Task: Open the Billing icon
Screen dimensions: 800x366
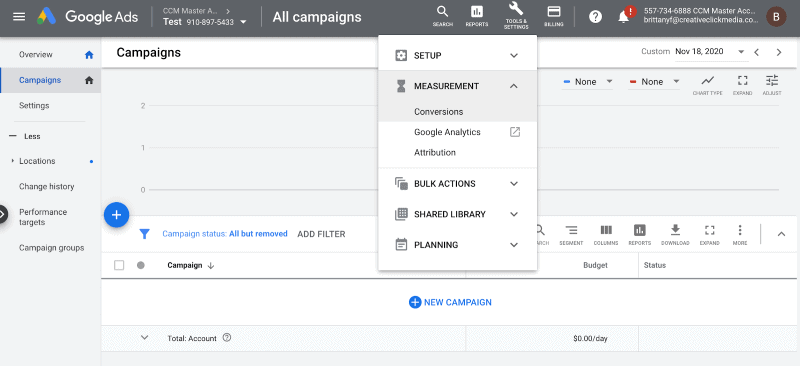Action: (x=554, y=16)
